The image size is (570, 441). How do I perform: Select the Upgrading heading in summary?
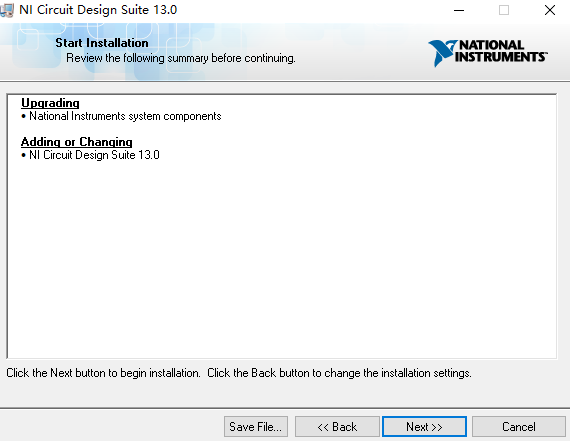(50, 103)
